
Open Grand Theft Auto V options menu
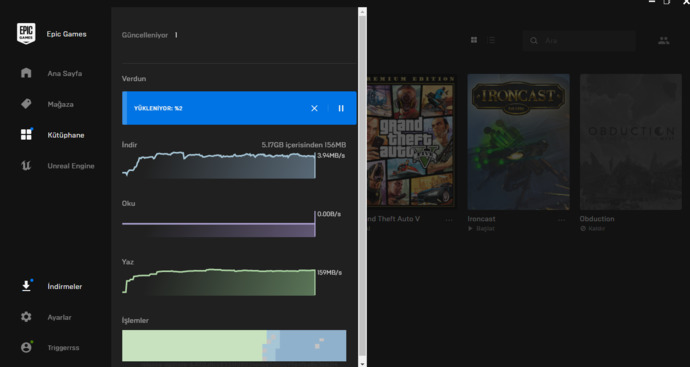click(x=448, y=220)
